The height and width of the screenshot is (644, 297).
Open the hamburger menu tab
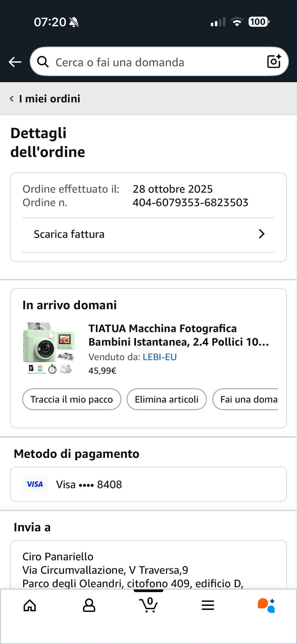tap(208, 605)
